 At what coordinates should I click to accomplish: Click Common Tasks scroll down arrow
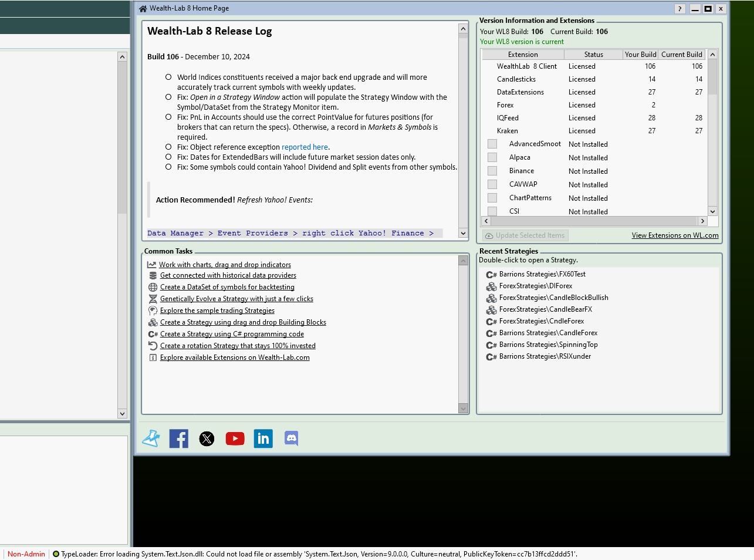tap(463, 409)
